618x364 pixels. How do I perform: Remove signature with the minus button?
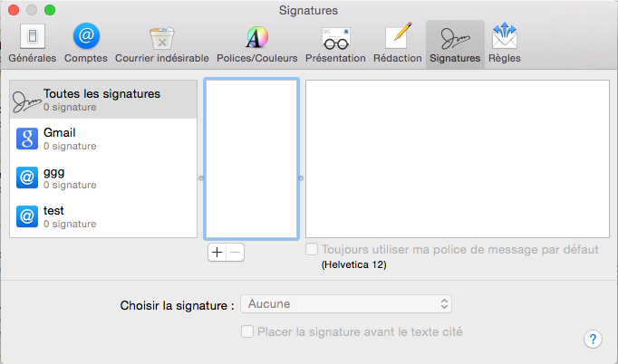pos(236,252)
